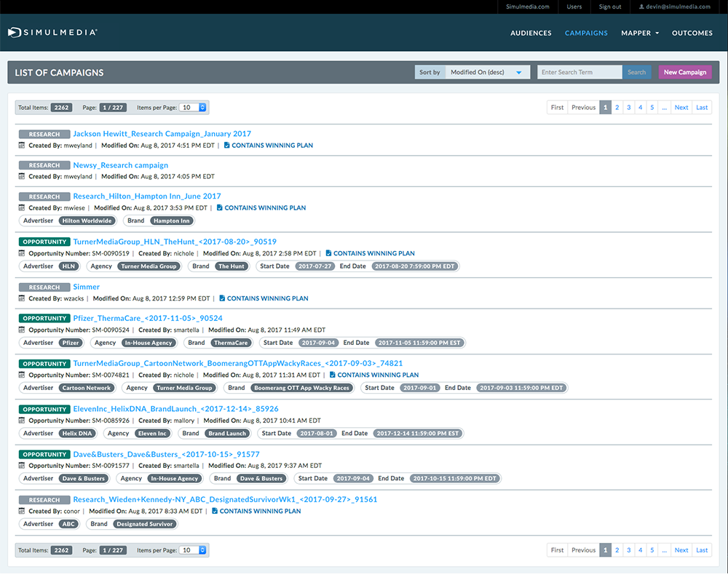Screen dimensions: 728x588
Task: Open the Research_Hilton_Hampton Inn_June 2017 link
Action: [x=147, y=196]
